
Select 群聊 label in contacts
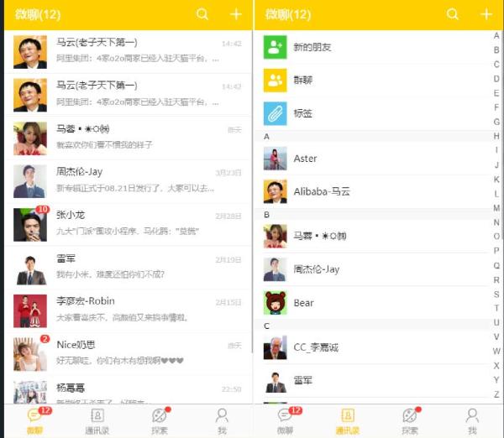pyautogui.click(x=302, y=80)
